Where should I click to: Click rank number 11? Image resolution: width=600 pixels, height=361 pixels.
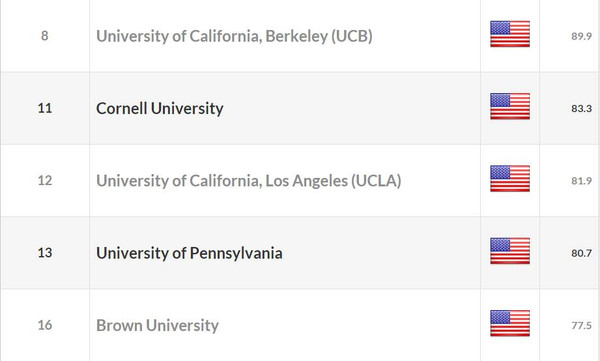[45, 108]
